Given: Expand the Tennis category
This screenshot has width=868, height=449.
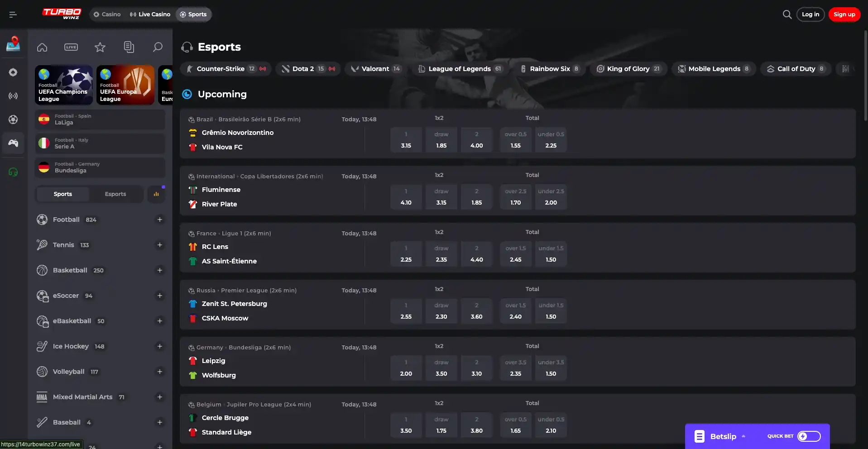Looking at the screenshot, I should (x=159, y=245).
